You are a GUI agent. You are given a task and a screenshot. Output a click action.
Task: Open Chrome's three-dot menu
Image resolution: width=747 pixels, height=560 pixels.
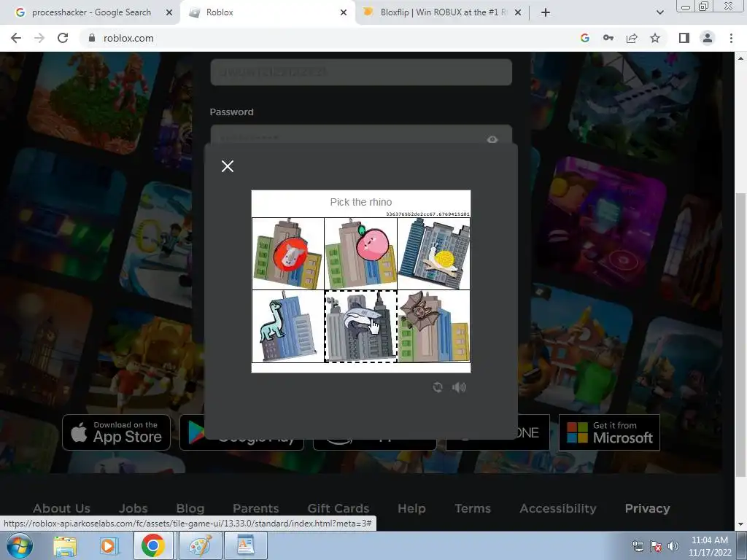(x=731, y=38)
